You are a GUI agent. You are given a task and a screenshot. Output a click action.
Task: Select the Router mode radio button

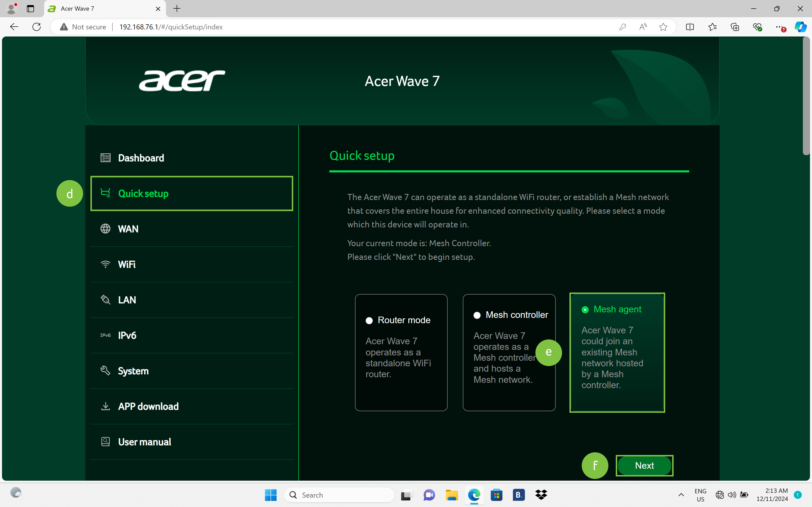coord(369,321)
